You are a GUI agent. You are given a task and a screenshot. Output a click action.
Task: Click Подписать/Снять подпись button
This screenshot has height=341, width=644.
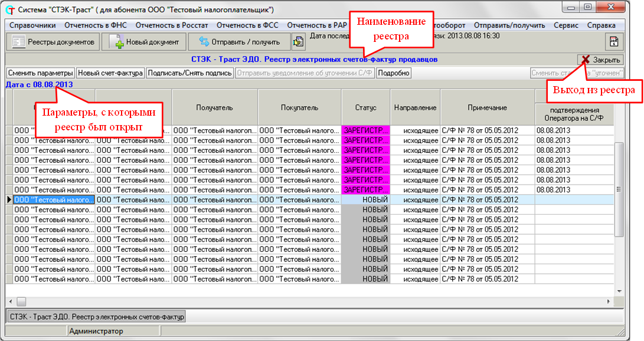click(x=189, y=73)
